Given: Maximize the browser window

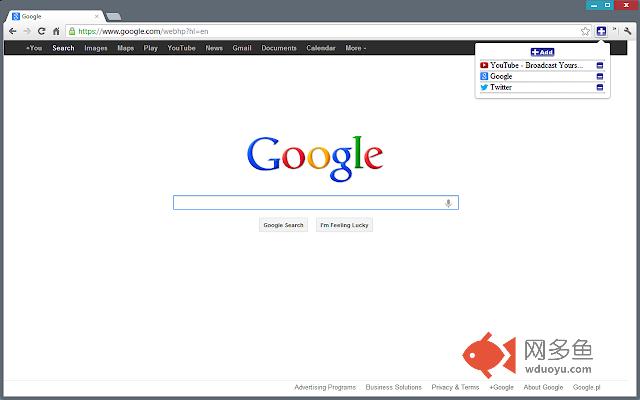Looking at the screenshot, I should click(x=607, y=5).
